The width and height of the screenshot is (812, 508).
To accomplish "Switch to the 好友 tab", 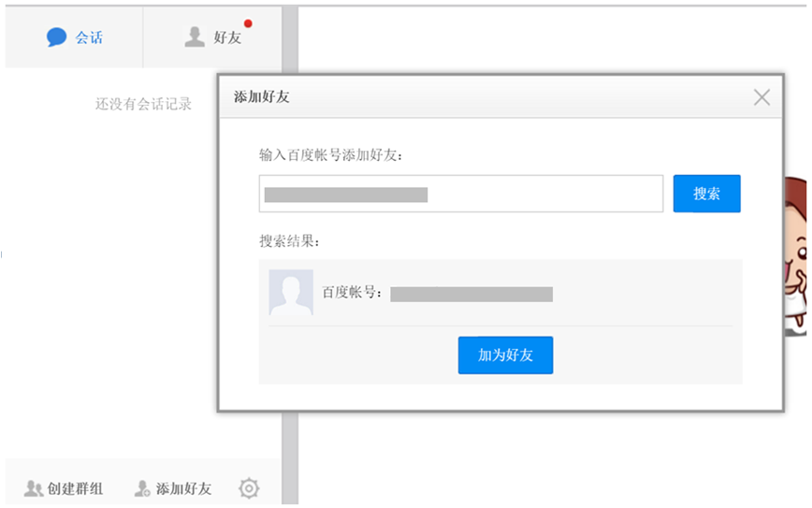I will click(x=213, y=37).
